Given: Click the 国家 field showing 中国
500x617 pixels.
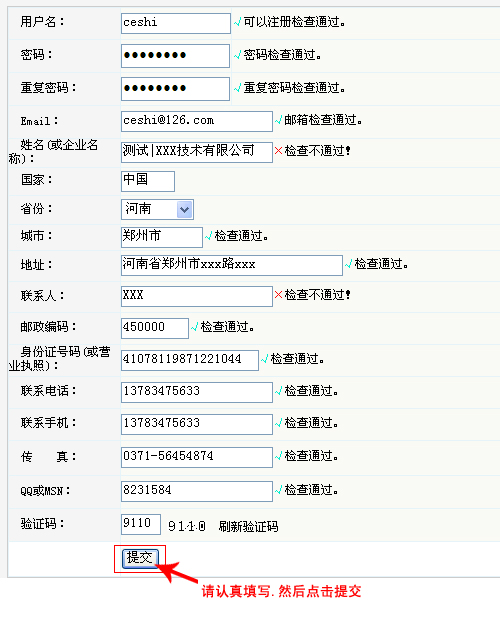Looking at the screenshot, I should coord(148,181).
